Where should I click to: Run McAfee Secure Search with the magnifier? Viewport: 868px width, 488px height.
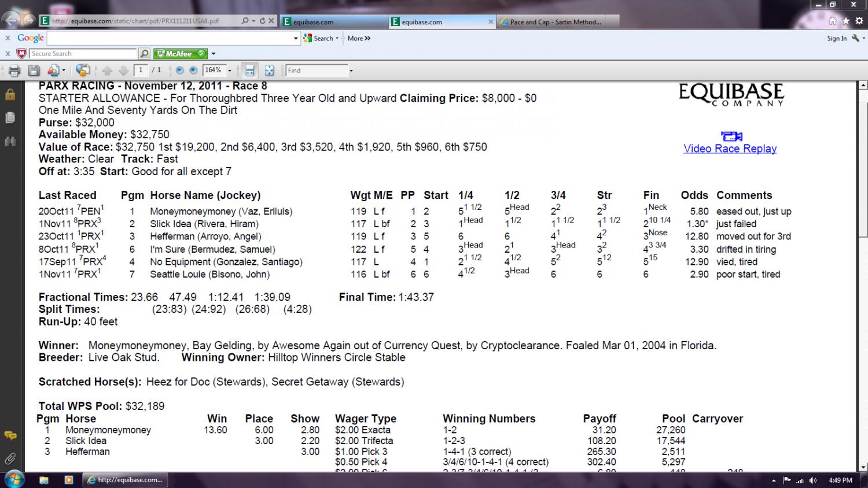click(x=144, y=54)
